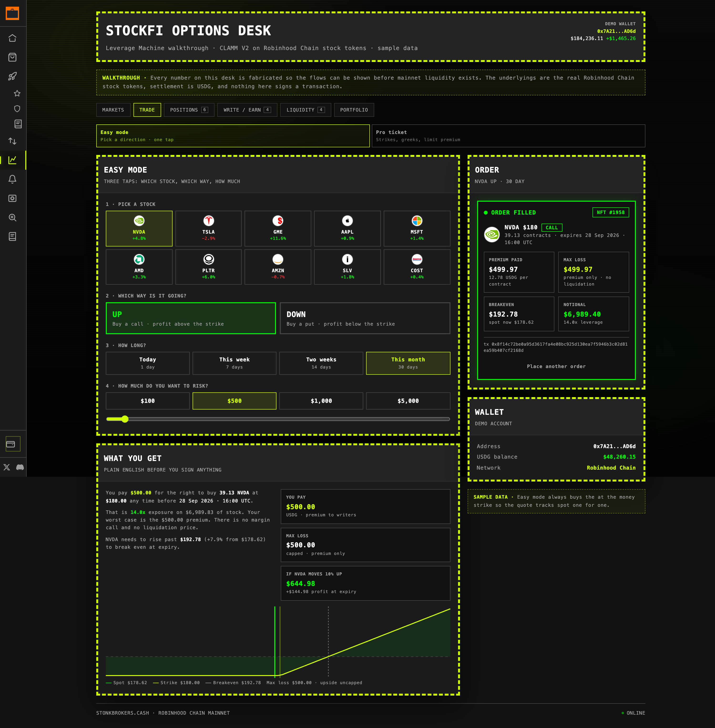The height and width of the screenshot is (728, 715).
Task: Pick the AMD stock logo card
Action: (139, 267)
